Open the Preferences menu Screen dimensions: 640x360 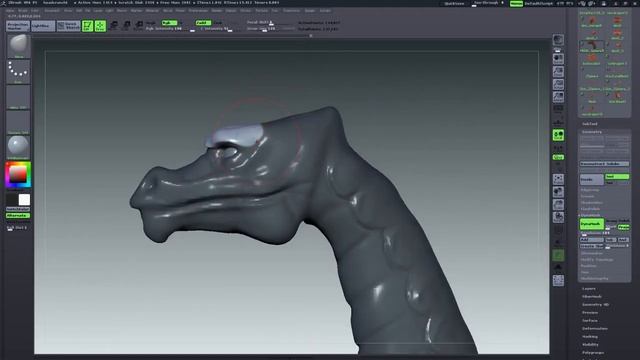[198, 11]
